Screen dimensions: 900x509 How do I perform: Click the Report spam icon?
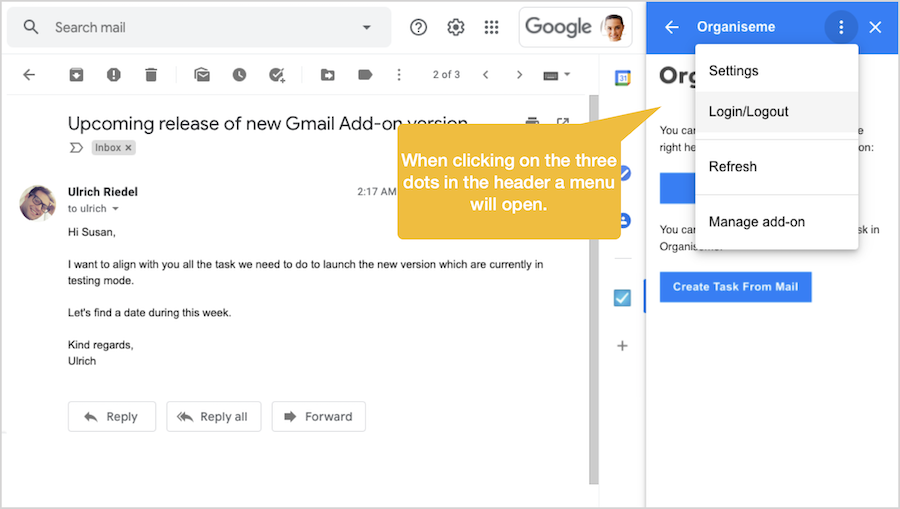[114, 75]
